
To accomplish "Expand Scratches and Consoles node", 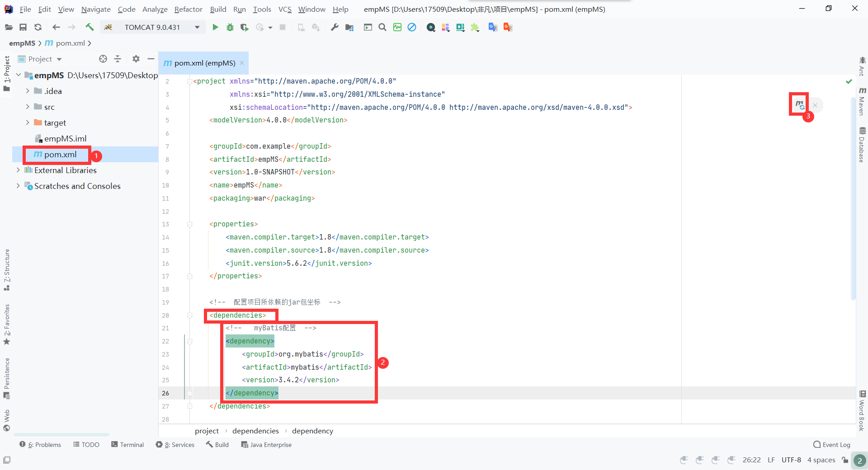I will click(18, 186).
